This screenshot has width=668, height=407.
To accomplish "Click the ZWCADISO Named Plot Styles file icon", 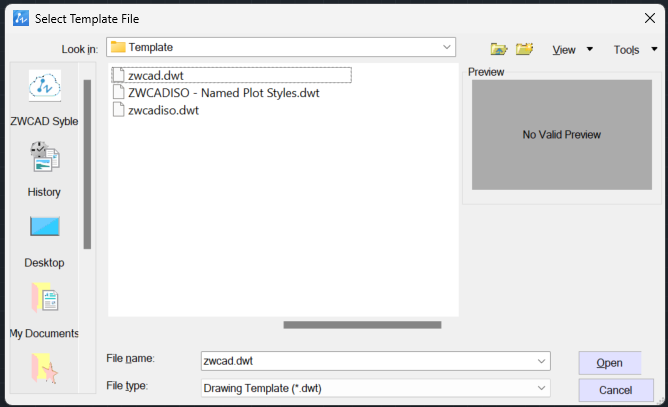I will [119, 92].
